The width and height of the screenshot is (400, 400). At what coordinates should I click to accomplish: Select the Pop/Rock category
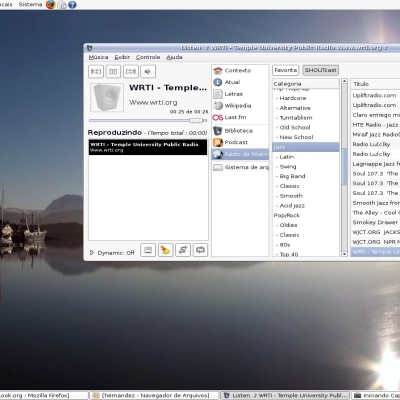click(x=306, y=215)
